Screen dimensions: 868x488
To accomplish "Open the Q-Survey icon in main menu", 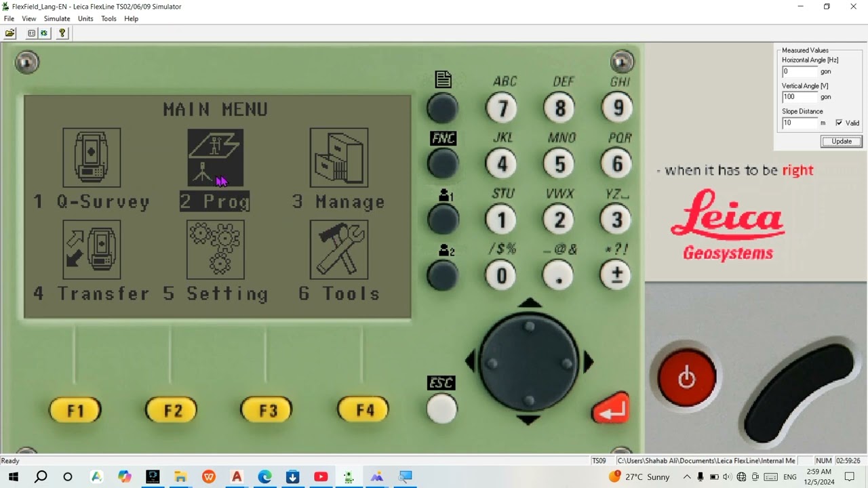I will click(x=92, y=157).
